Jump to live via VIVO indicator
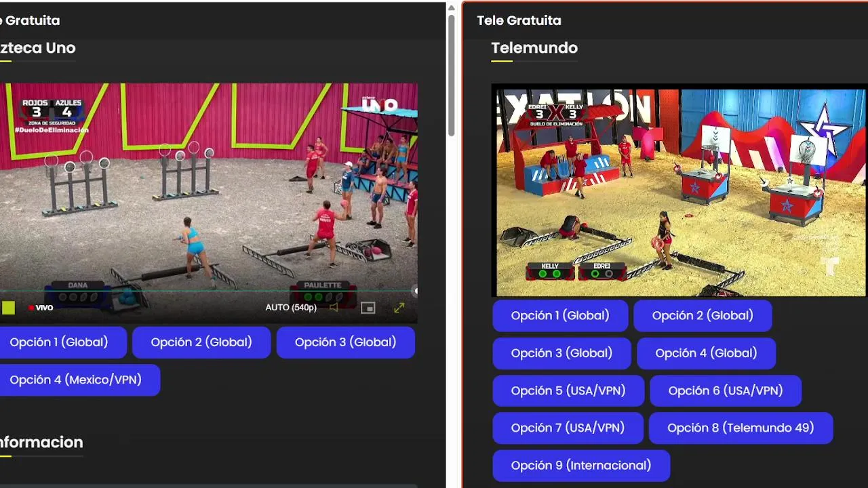This screenshot has width=868, height=488. tap(41, 308)
